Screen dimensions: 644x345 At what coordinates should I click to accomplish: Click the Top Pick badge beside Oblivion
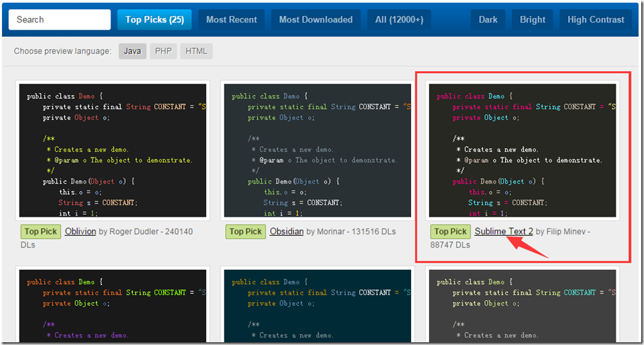pyautogui.click(x=41, y=231)
